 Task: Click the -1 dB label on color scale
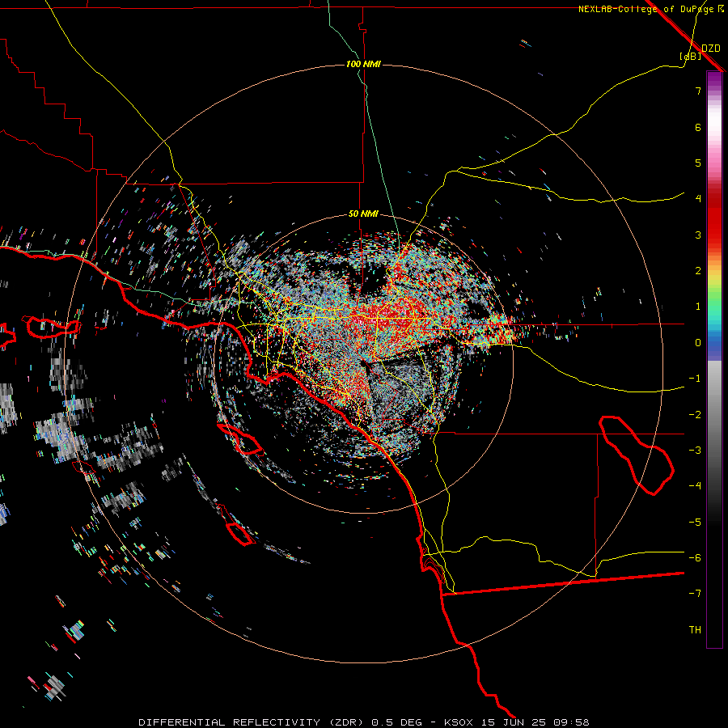click(695, 379)
